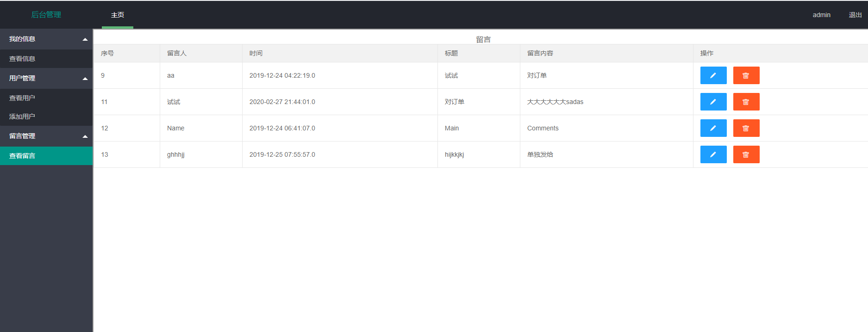Click the aa author cell
This screenshot has height=332, width=868.
point(201,75)
